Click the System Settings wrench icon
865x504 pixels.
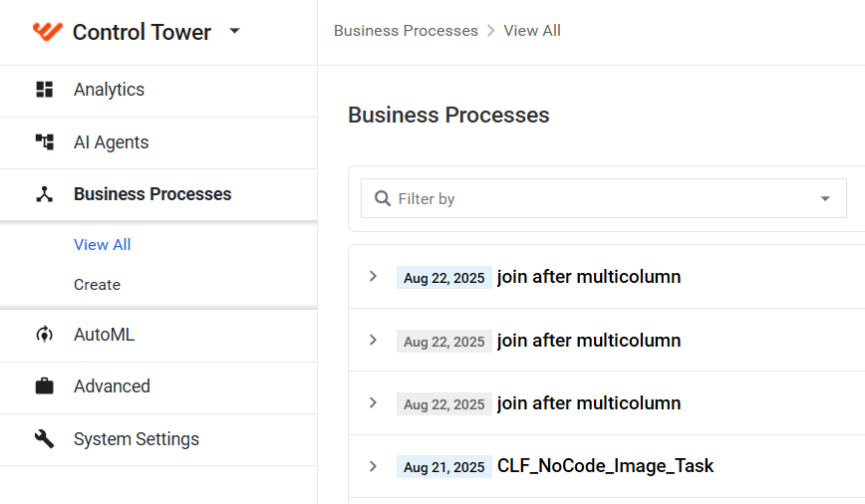click(x=44, y=439)
